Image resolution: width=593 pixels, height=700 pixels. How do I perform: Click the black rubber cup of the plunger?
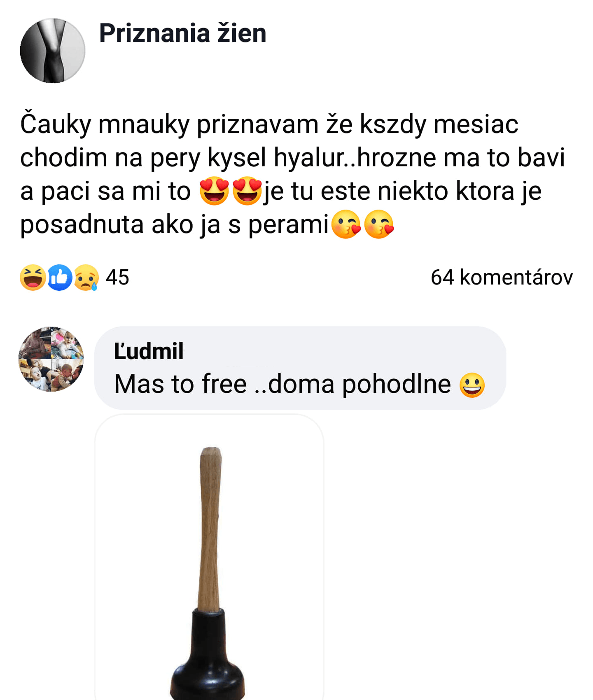click(208, 657)
